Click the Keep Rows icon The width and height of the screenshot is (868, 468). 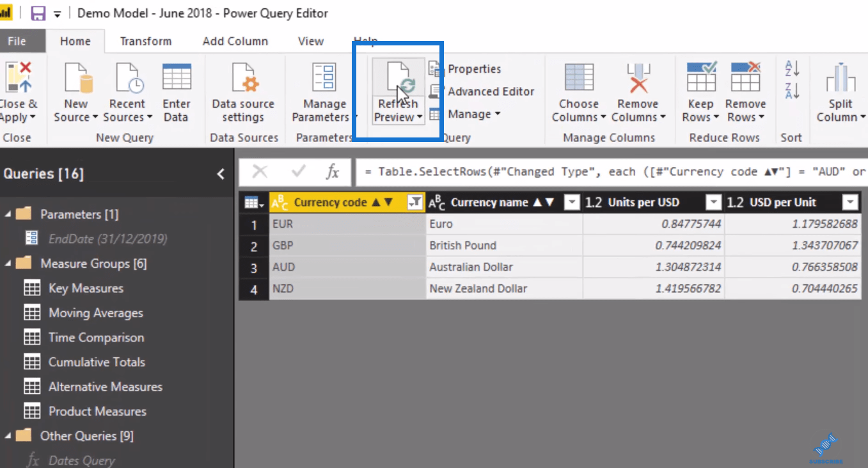701,77
